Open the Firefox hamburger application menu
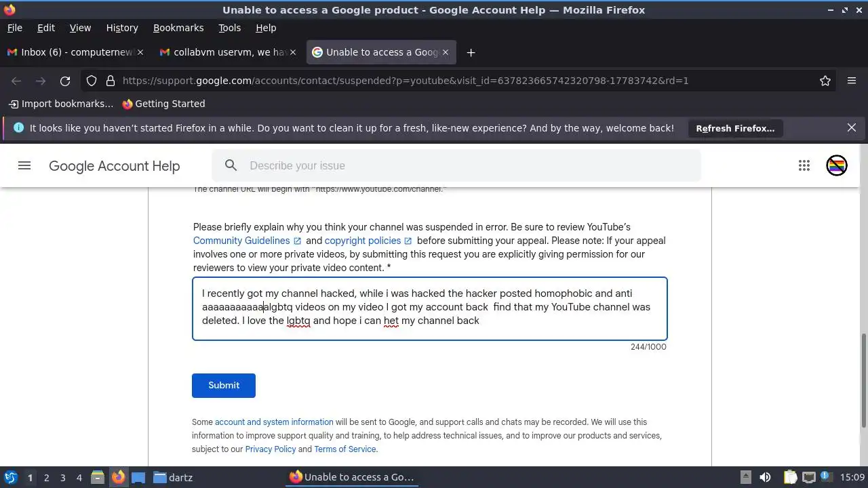Viewport: 868px width, 488px height. [x=852, y=81]
